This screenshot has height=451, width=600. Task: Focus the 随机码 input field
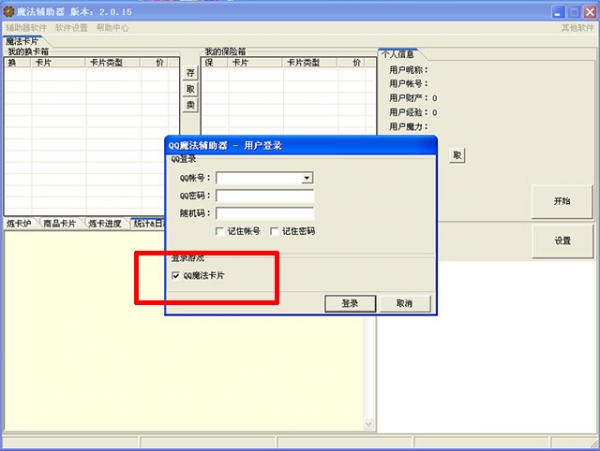coord(265,213)
